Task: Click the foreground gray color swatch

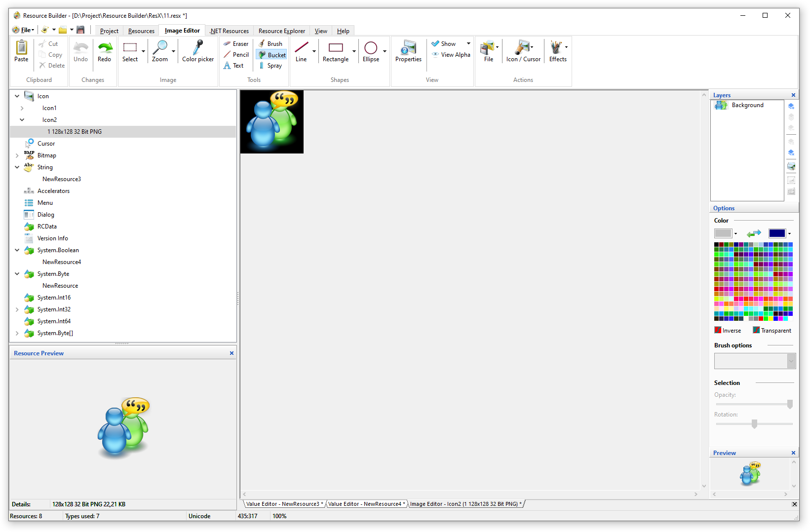Action: tap(723, 233)
